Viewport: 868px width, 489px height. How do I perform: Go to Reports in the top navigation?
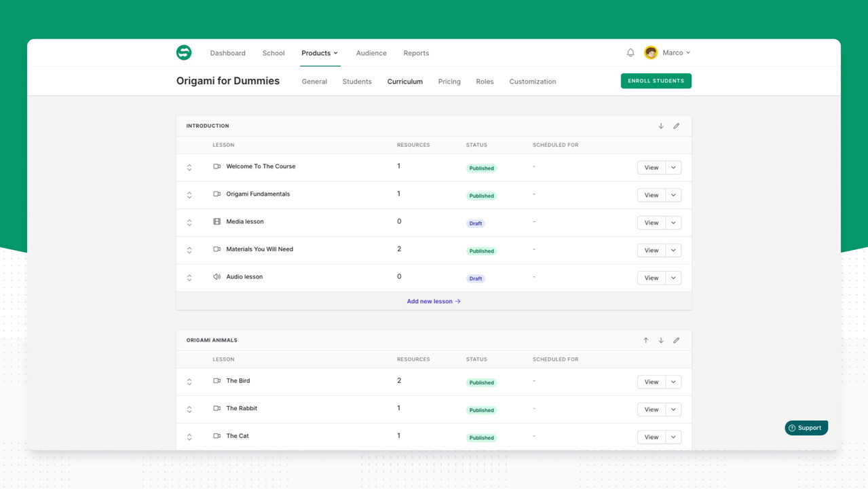[416, 53]
